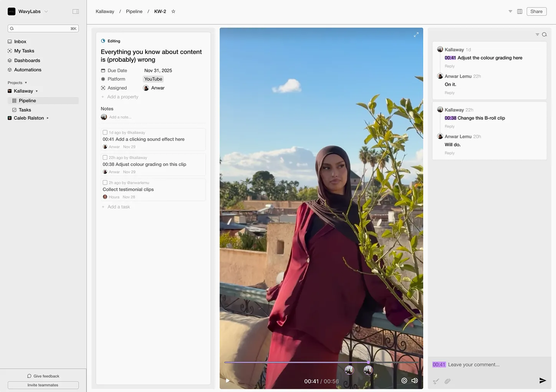Expand video to fullscreen
This screenshot has width=556, height=392.
tap(416, 35)
